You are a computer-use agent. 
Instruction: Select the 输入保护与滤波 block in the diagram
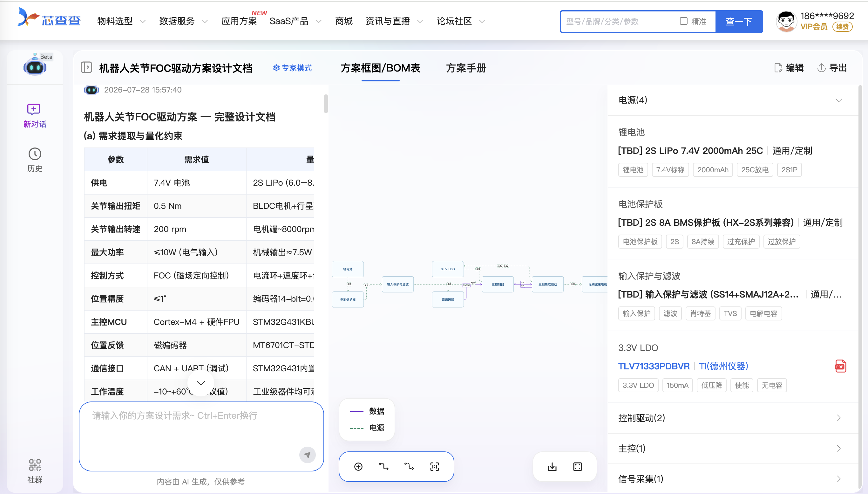[398, 284]
